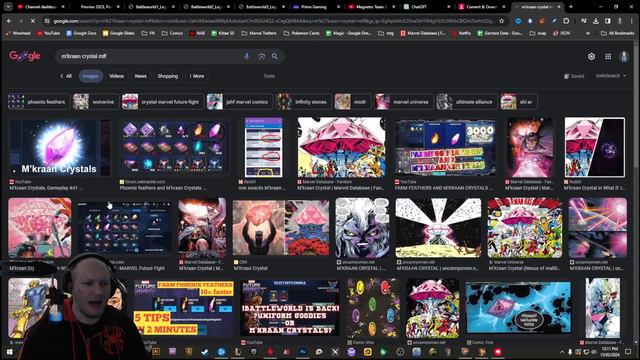Open the search tabs chevron in Chrome

tap(8, 7)
